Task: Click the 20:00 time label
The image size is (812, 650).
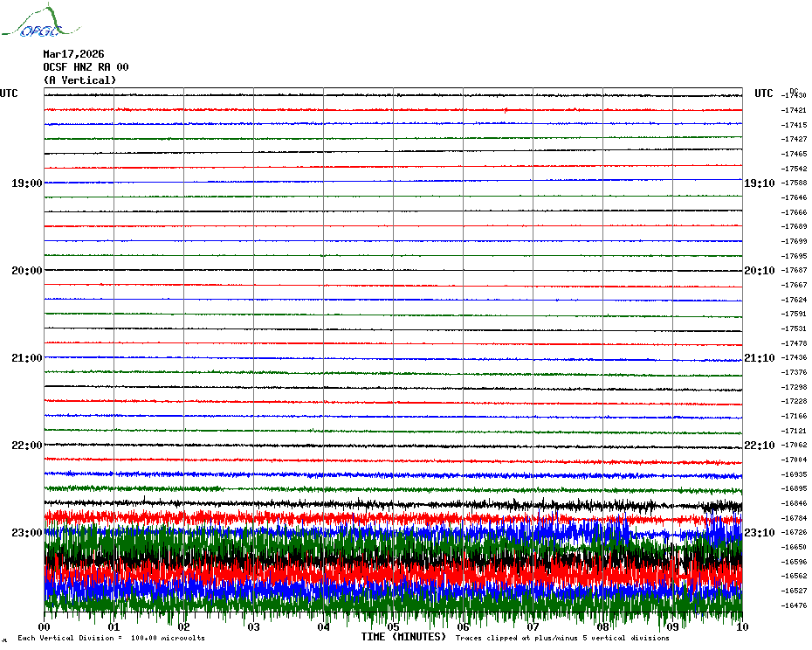Action: (27, 271)
